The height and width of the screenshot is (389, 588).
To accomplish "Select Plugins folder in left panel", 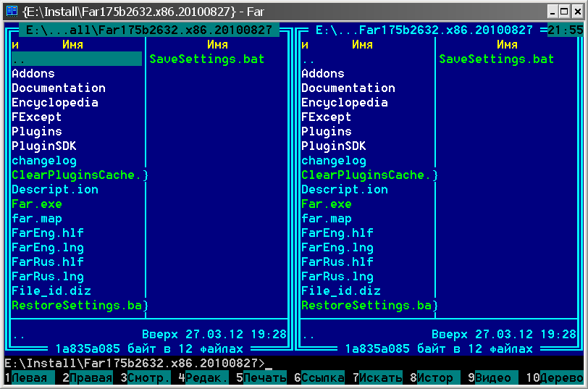I will [x=37, y=132].
